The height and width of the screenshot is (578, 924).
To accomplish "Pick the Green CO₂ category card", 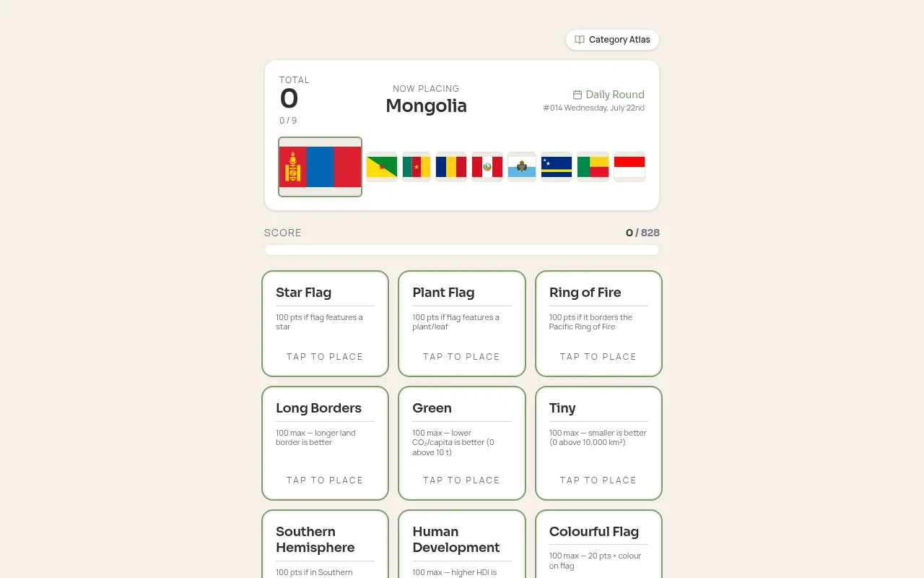I will pos(462,443).
